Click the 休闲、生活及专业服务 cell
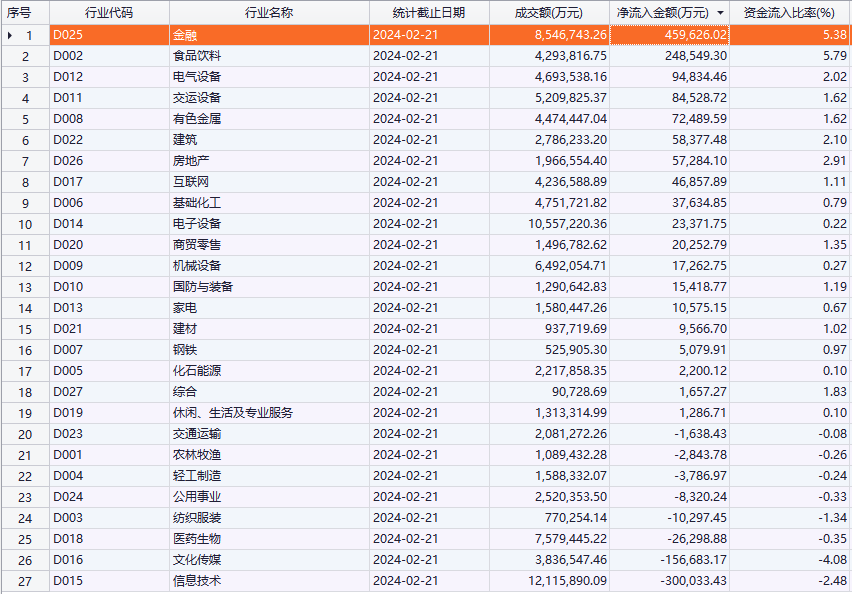The width and height of the screenshot is (852, 594). (232, 413)
